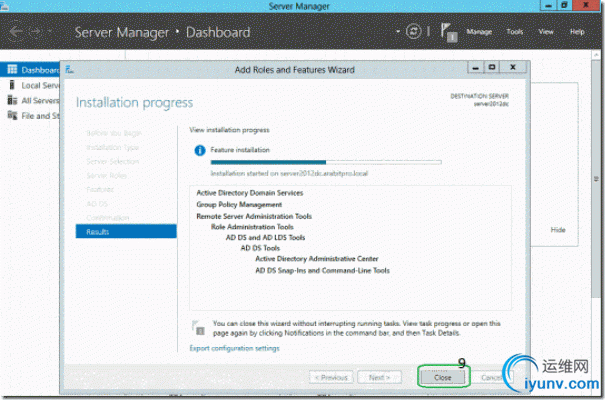This screenshot has width=605, height=400.
Task: Click the Previous button in the wizard
Action: (331, 378)
